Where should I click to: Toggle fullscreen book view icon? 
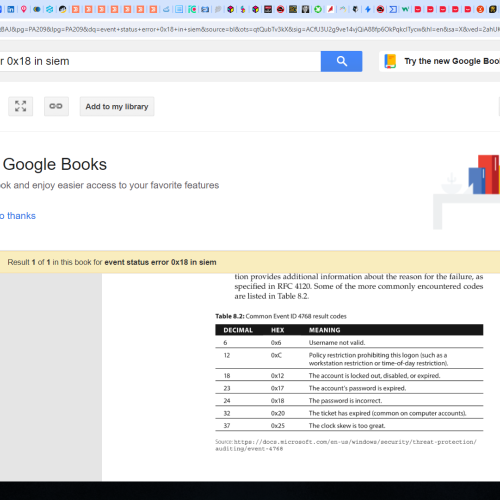(21, 106)
